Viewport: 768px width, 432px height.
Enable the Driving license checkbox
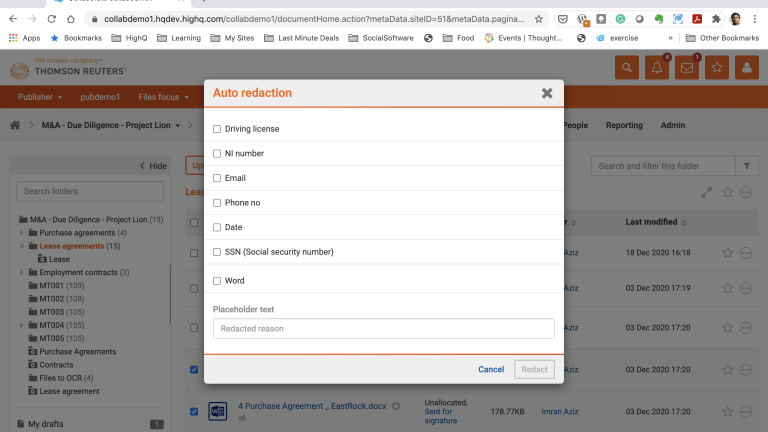click(217, 129)
